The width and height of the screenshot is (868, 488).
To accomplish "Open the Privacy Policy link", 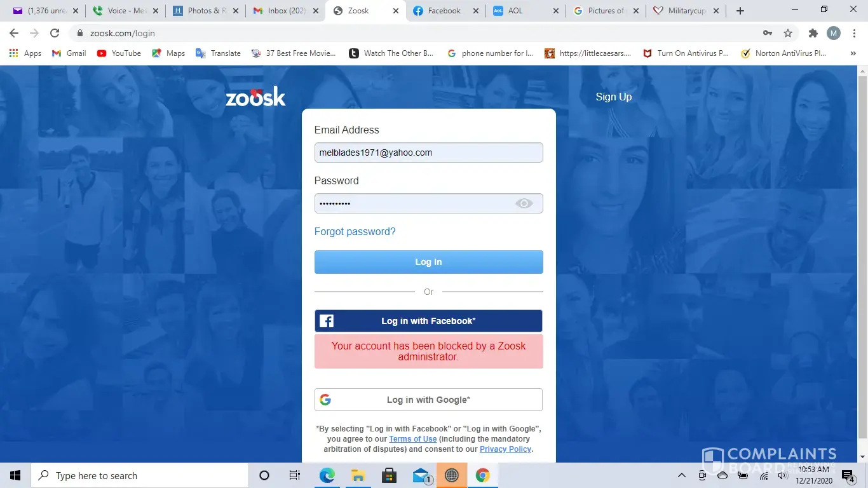I will tap(505, 449).
